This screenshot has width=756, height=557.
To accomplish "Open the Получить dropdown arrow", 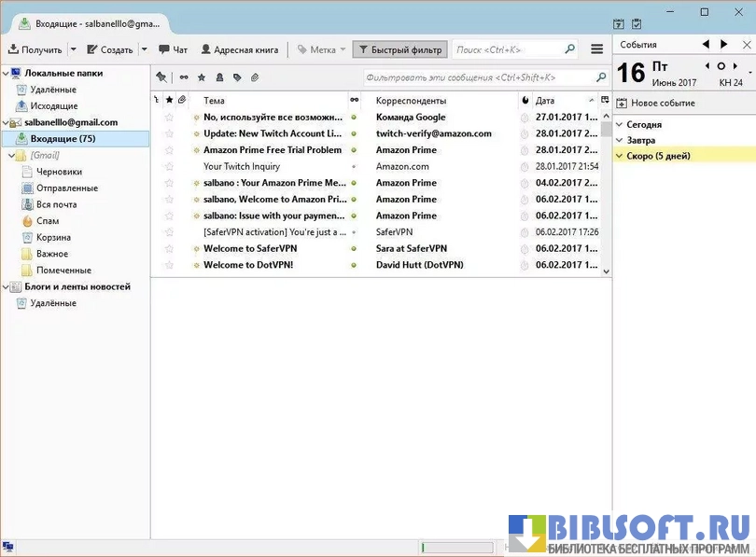I will [73, 49].
